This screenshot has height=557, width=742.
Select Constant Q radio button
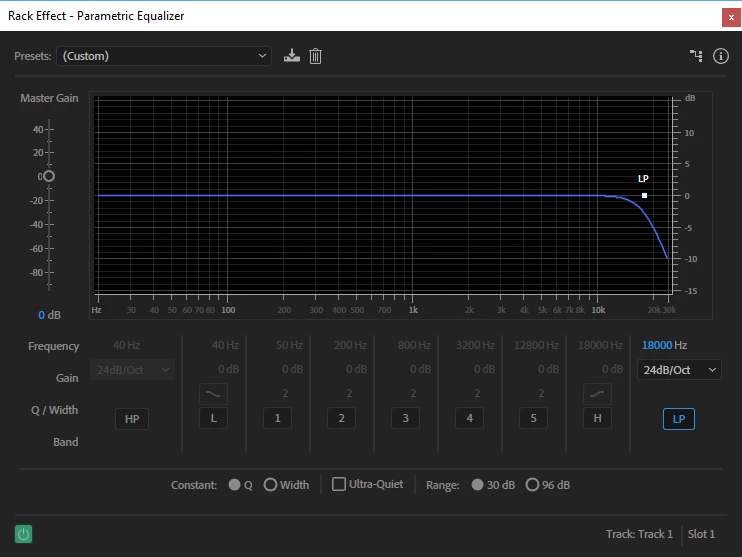(x=234, y=485)
